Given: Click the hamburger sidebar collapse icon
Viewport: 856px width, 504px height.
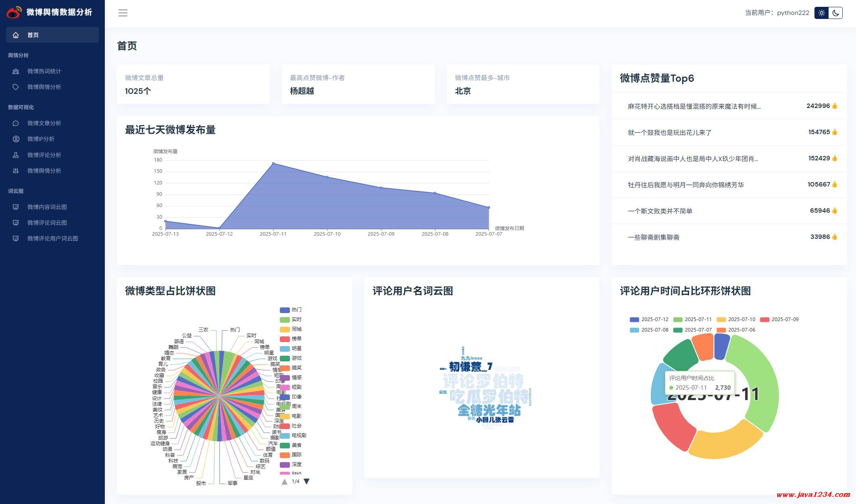Looking at the screenshot, I should pos(123,13).
